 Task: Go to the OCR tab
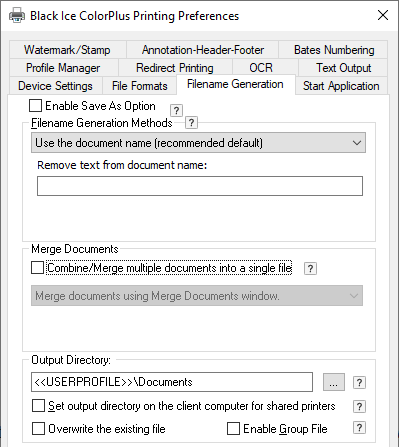coord(261,68)
